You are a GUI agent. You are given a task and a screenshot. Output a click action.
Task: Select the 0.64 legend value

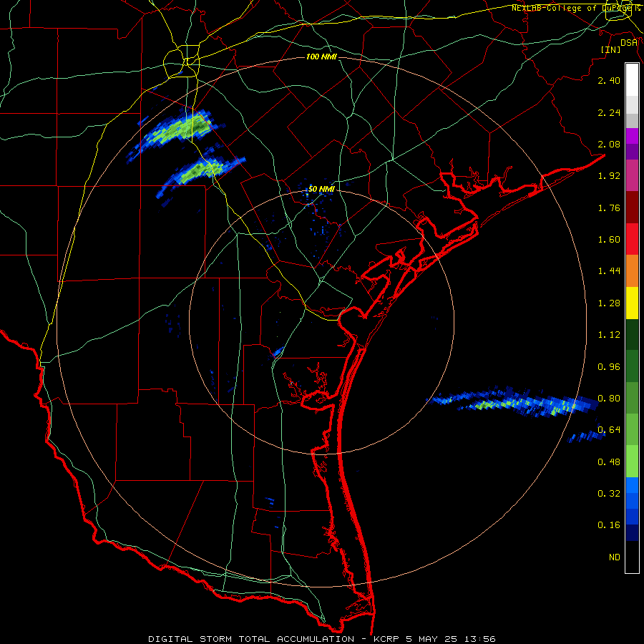tap(609, 430)
